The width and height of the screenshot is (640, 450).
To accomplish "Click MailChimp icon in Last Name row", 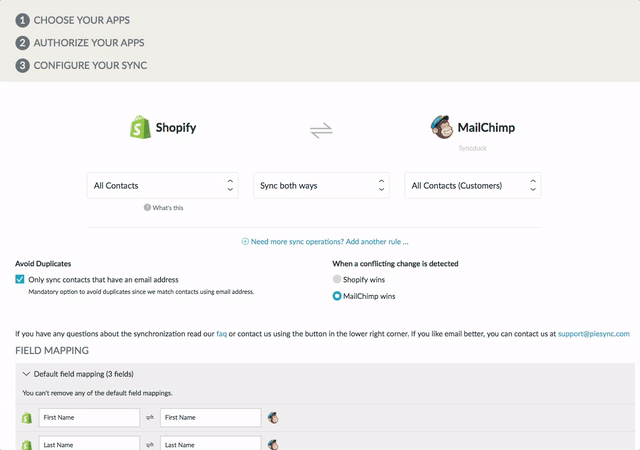I will (x=273, y=445).
